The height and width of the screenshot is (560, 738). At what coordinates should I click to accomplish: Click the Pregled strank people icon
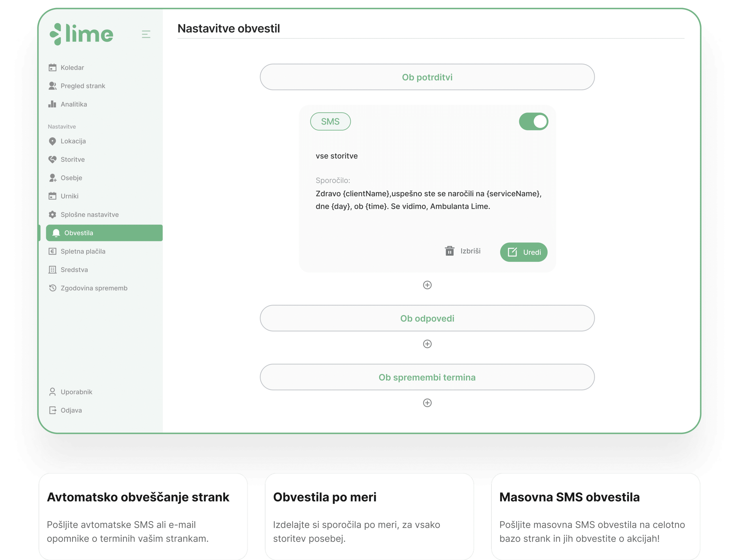pyautogui.click(x=52, y=86)
